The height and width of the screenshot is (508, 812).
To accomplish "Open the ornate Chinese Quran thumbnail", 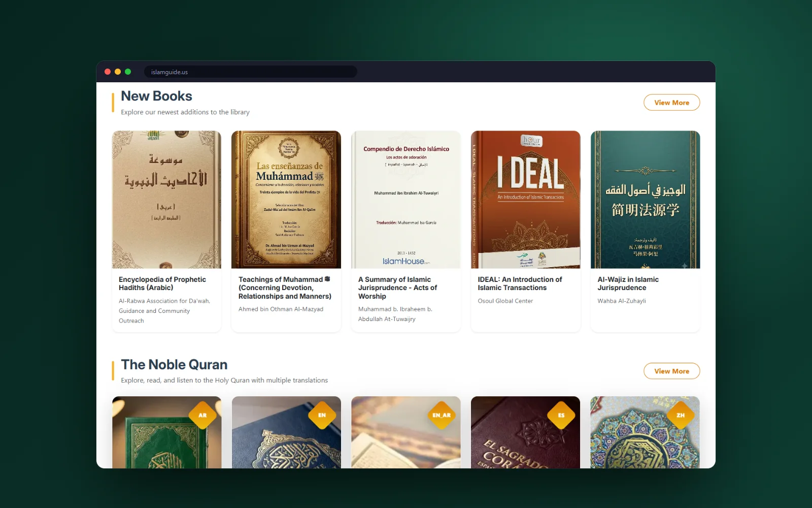I will tap(645, 432).
